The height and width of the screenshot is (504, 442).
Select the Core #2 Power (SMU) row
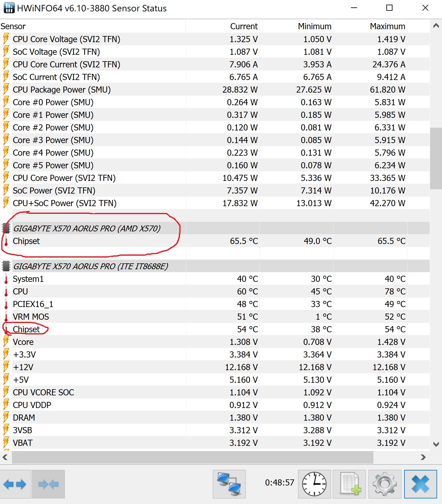click(215, 127)
